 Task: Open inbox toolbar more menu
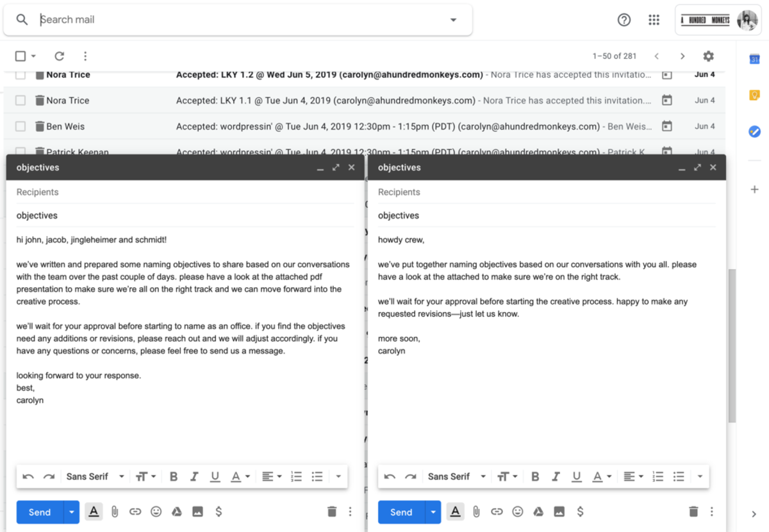pyautogui.click(x=85, y=56)
